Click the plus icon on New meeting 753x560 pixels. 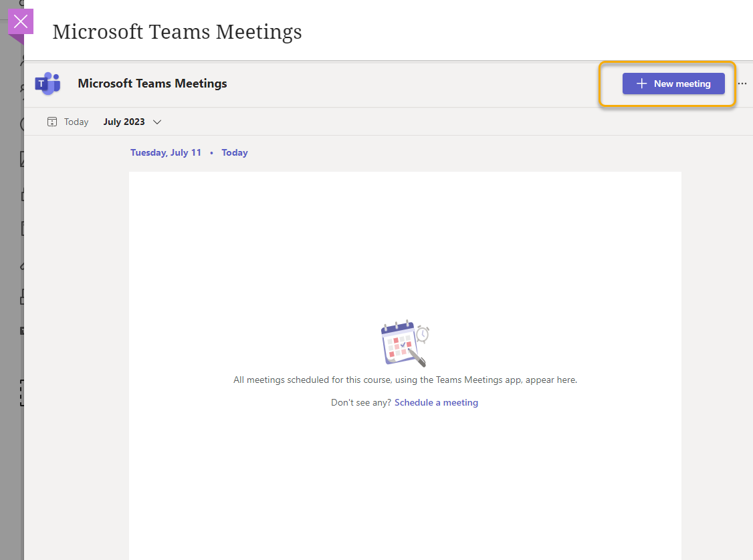pyautogui.click(x=641, y=84)
